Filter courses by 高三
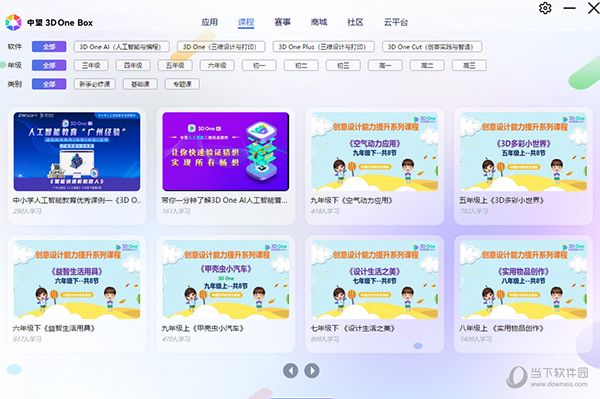 point(469,65)
